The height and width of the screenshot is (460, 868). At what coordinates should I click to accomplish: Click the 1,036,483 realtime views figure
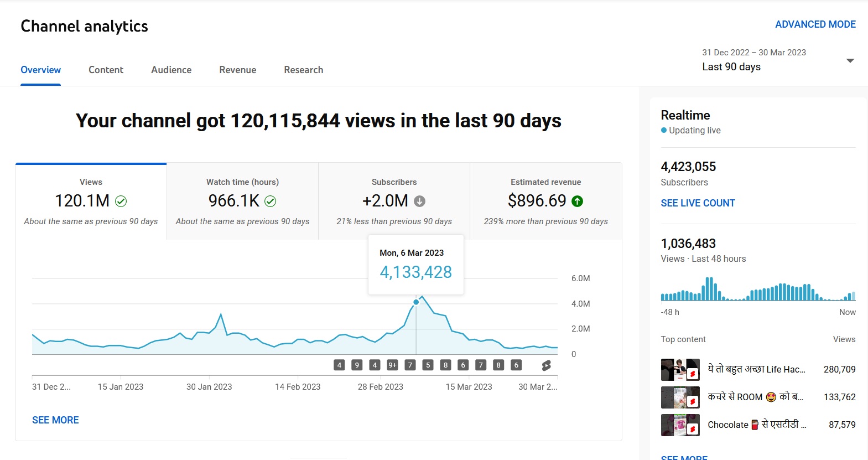point(688,244)
